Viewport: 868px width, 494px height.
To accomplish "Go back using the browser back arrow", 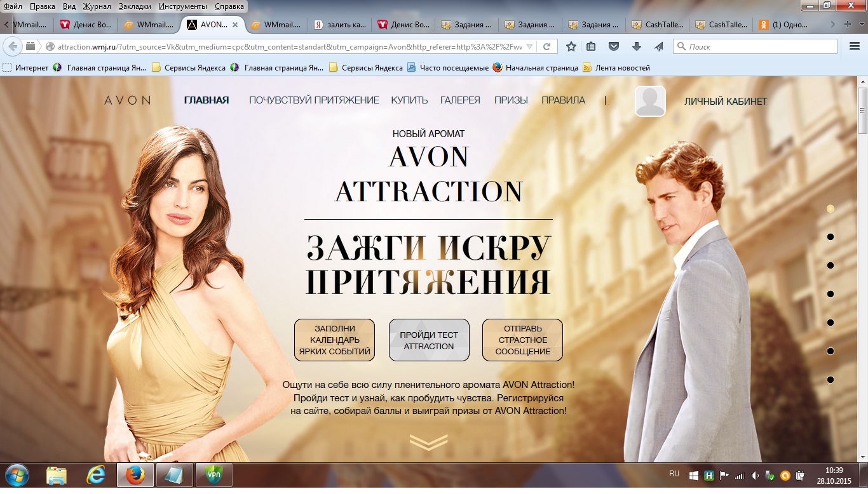I will pos(13,46).
